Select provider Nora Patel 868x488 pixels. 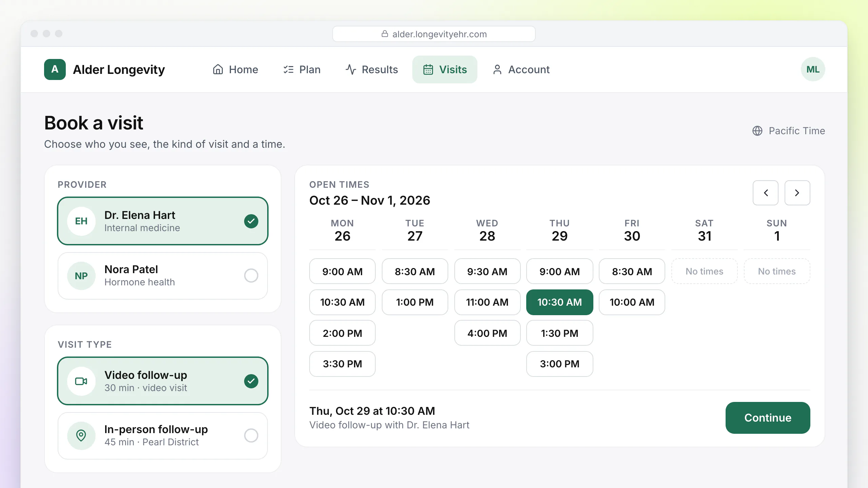coord(163,276)
